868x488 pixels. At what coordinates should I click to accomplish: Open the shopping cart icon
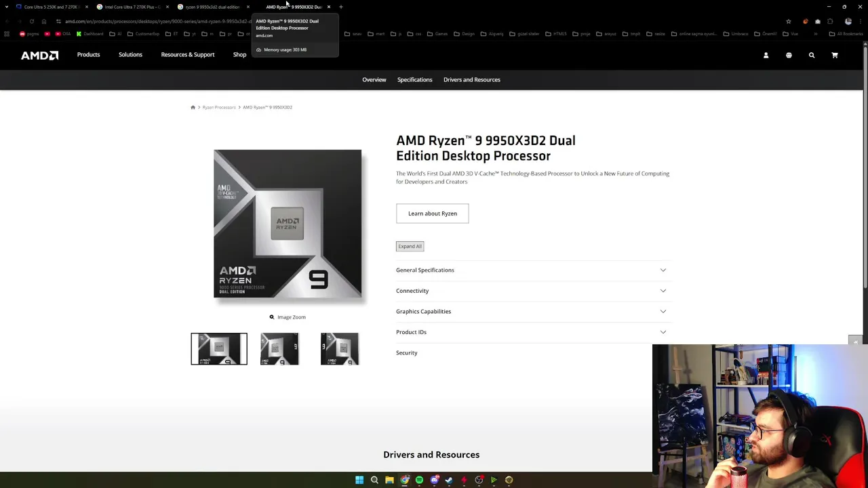(835, 55)
